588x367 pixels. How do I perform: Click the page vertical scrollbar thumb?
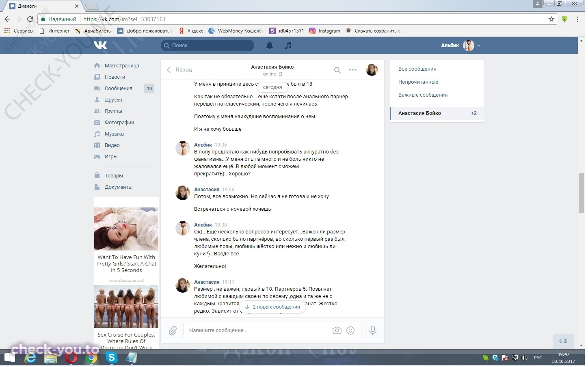[x=582, y=193]
